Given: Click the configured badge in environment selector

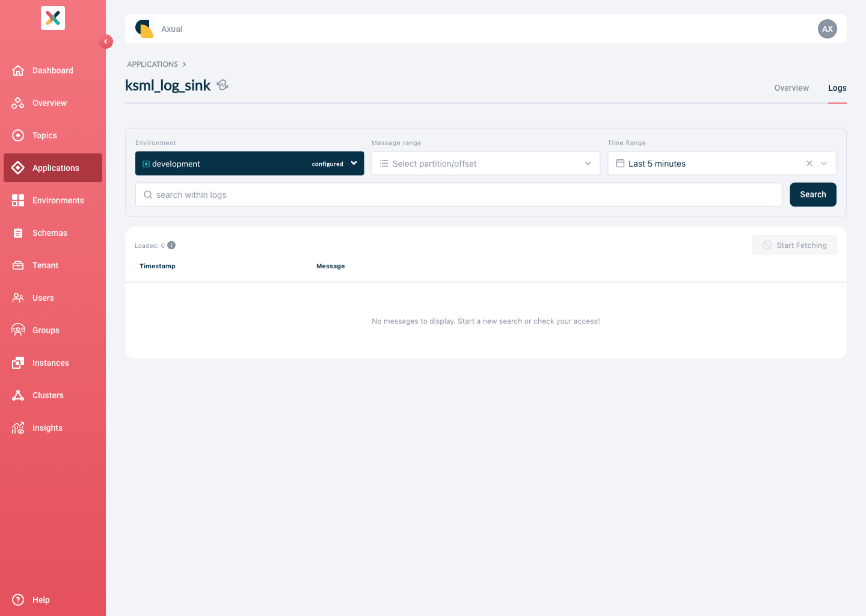Looking at the screenshot, I should [x=328, y=164].
